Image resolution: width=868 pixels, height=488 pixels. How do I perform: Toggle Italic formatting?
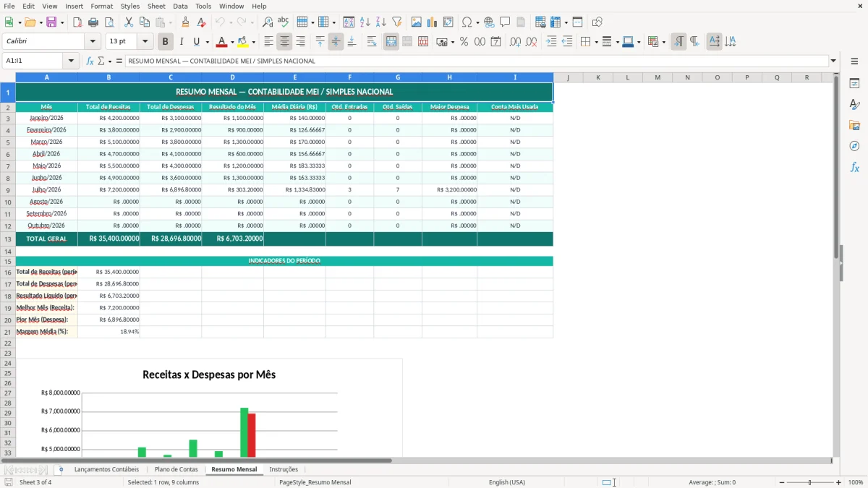[x=182, y=42]
